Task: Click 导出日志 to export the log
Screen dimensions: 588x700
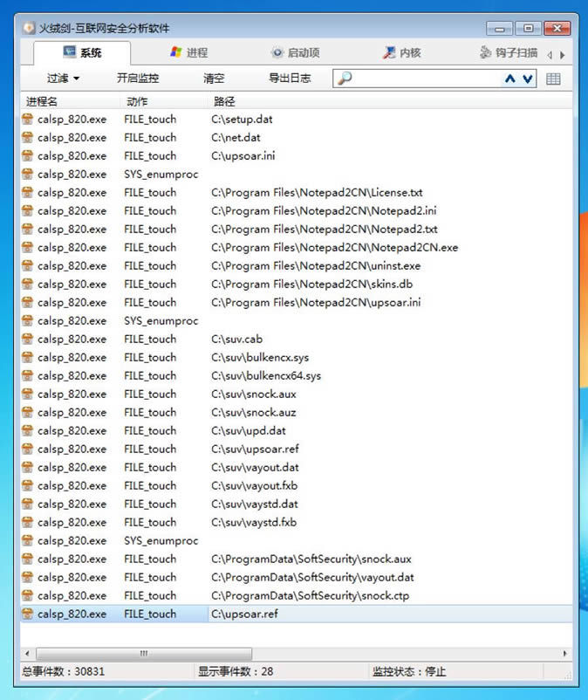Action: 290,79
